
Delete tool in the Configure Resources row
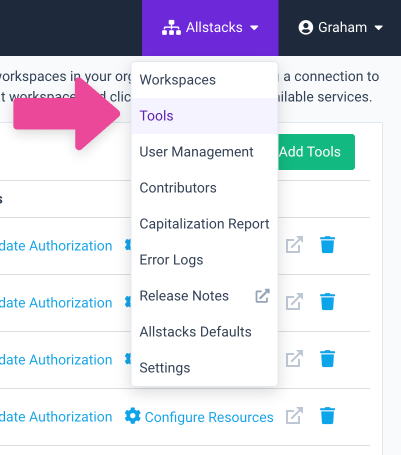[327, 416]
